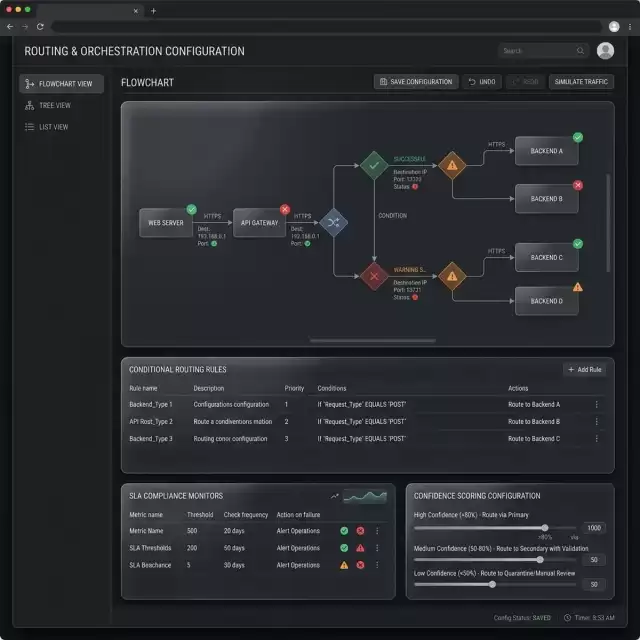Click the SLA trend line icon
Screen dimensions: 640x640
tap(335, 496)
